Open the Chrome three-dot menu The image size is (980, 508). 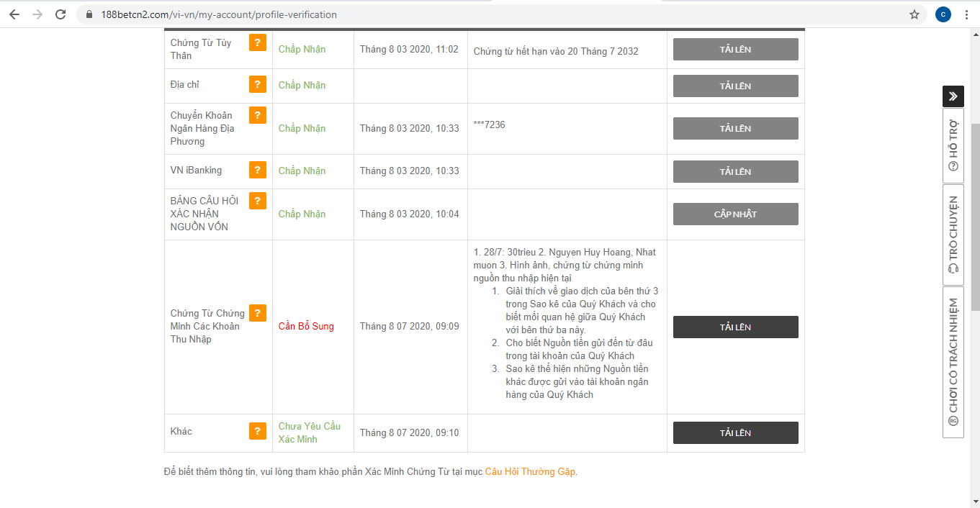tap(966, 14)
